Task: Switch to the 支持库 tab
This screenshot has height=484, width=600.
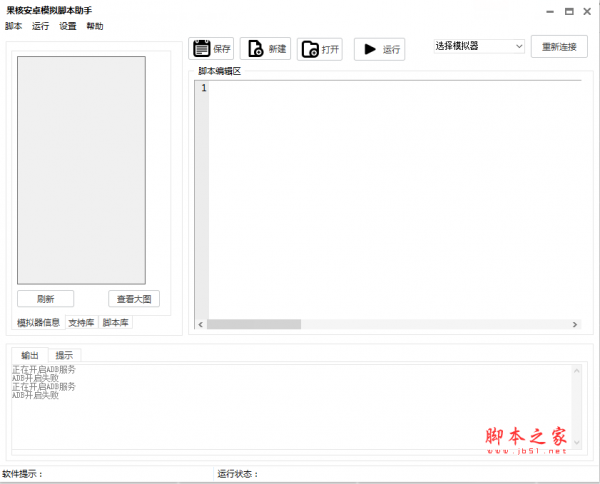Action: [x=82, y=323]
